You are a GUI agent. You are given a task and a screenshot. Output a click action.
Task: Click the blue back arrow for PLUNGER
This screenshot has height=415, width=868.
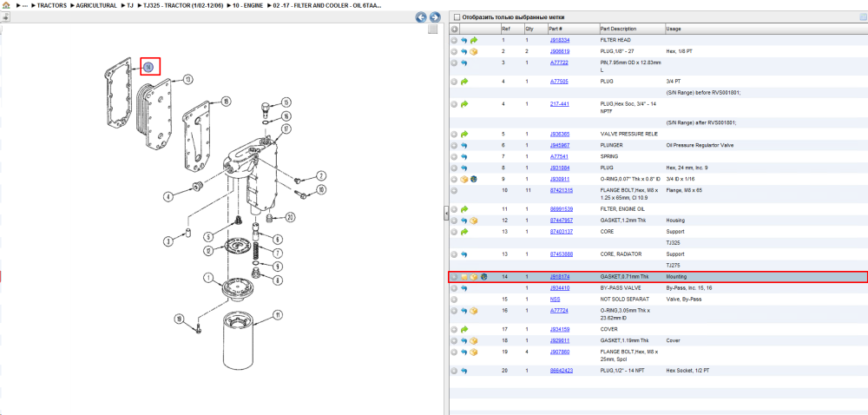pos(464,146)
